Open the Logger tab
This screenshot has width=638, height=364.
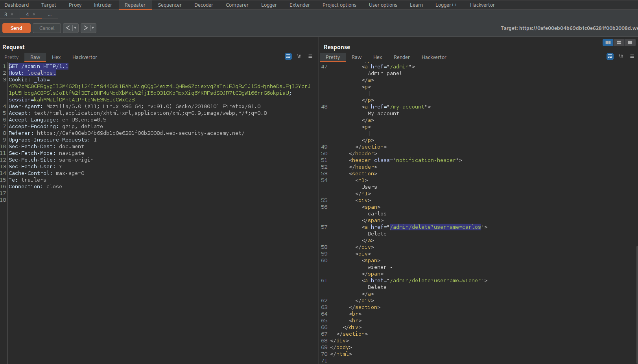(x=269, y=5)
